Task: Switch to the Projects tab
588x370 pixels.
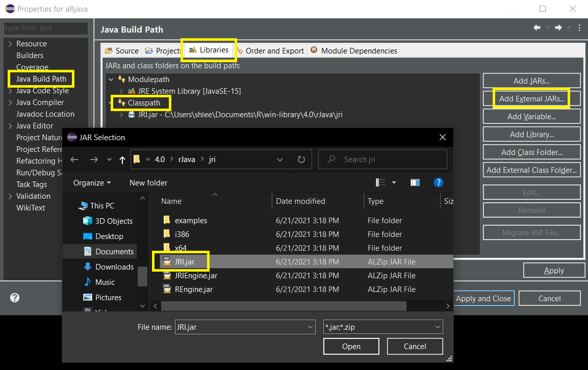Action: point(163,51)
